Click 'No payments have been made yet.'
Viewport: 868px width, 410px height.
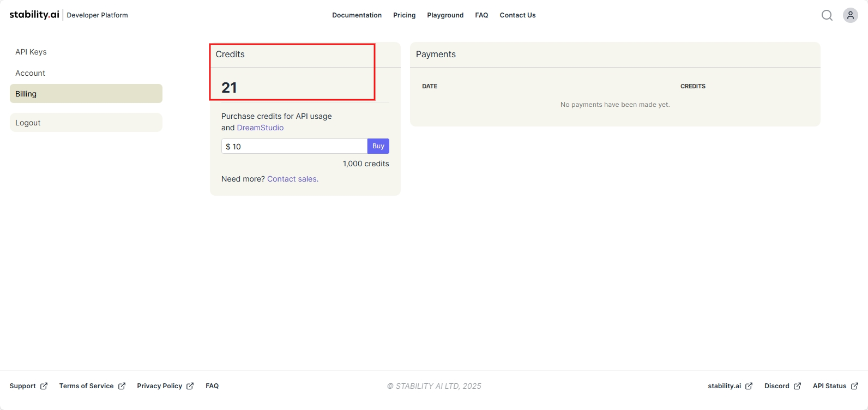point(615,105)
